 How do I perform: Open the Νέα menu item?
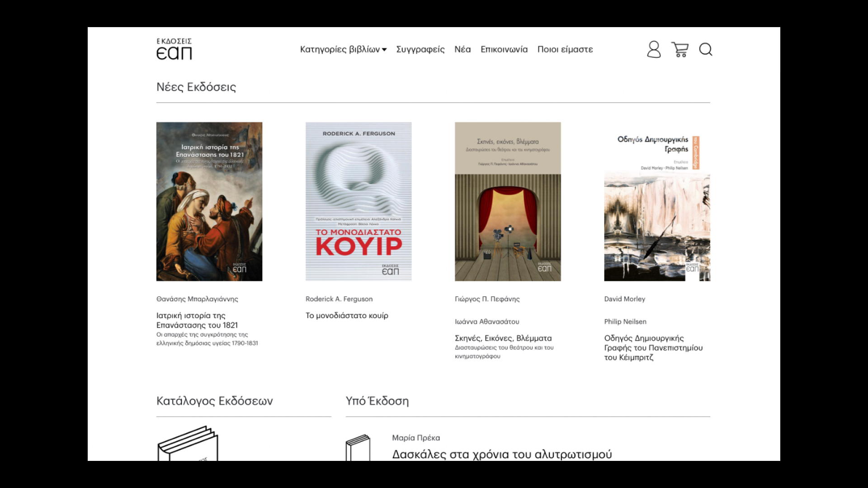click(x=462, y=49)
